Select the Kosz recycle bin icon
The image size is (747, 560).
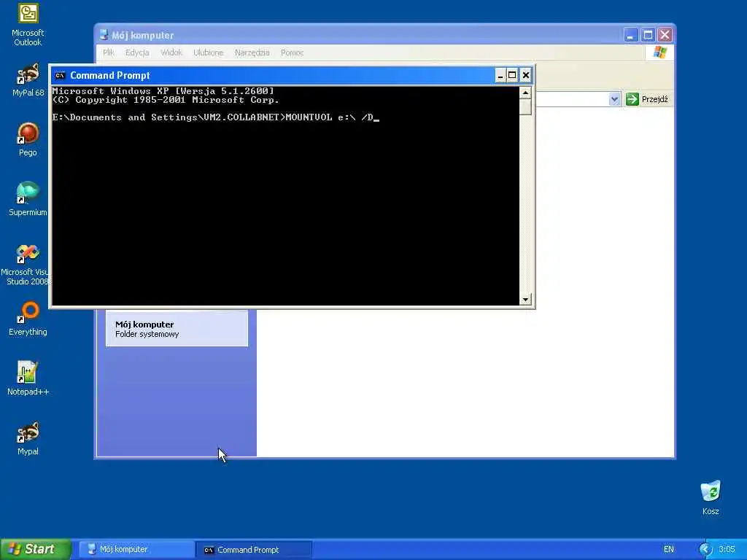tap(711, 497)
